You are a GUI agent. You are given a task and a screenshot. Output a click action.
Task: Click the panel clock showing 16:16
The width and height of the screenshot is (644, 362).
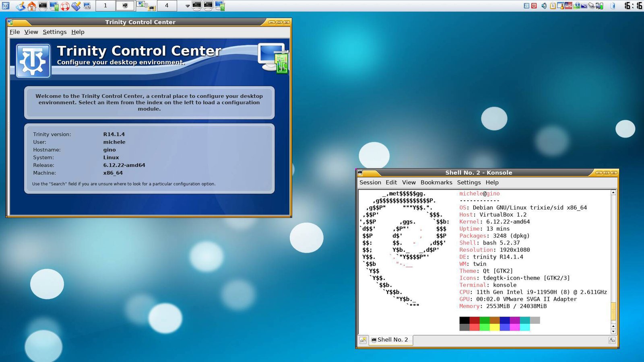point(633,6)
